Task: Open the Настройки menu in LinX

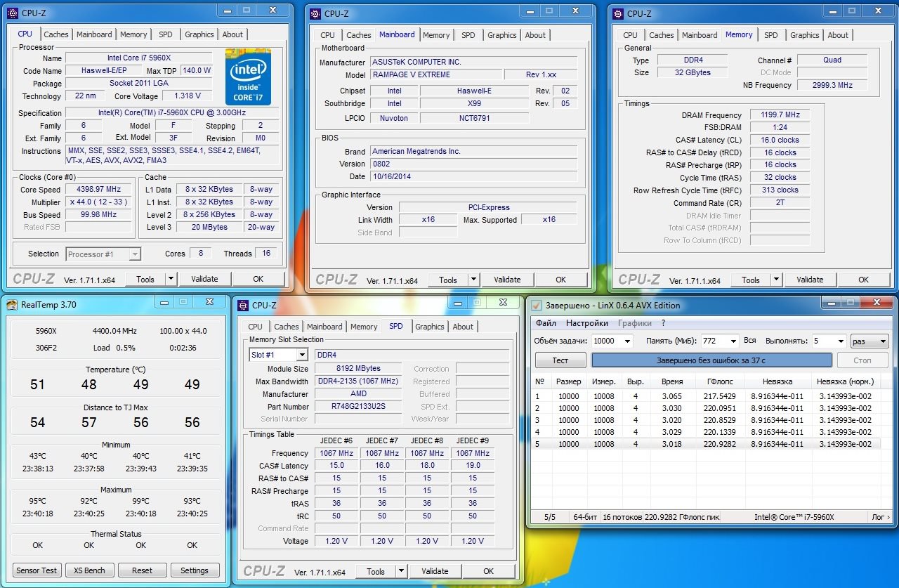Action: (x=587, y=323)
